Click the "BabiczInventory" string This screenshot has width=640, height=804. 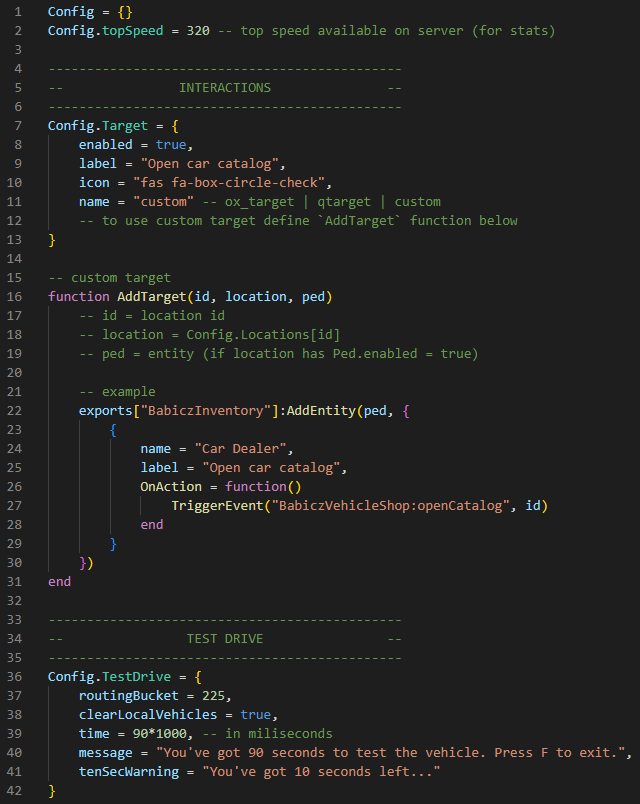(206, 411)
